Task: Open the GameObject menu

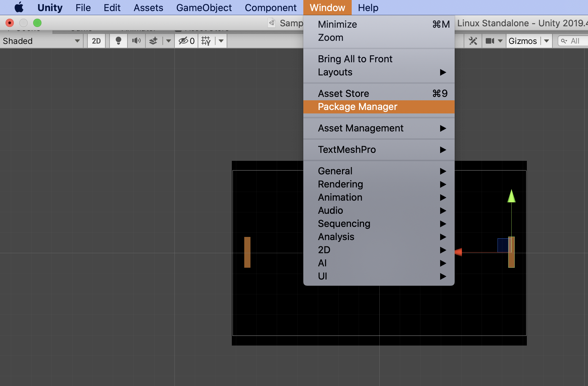Action: [204, 8]
